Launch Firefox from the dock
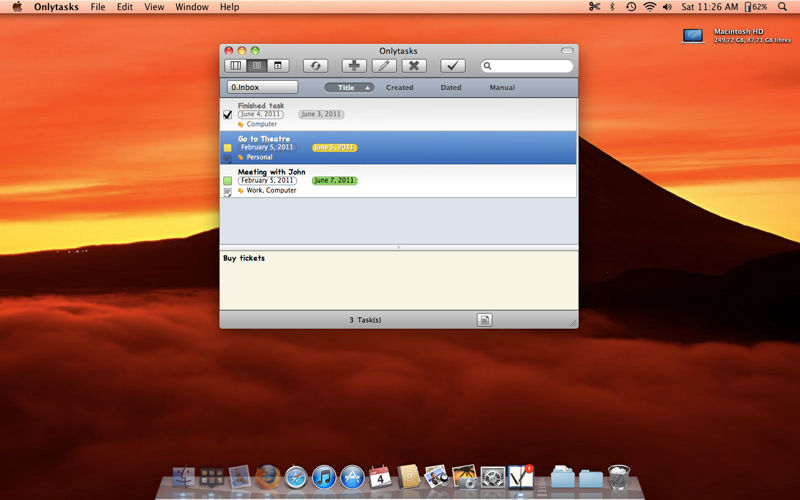 pos(267,478)
